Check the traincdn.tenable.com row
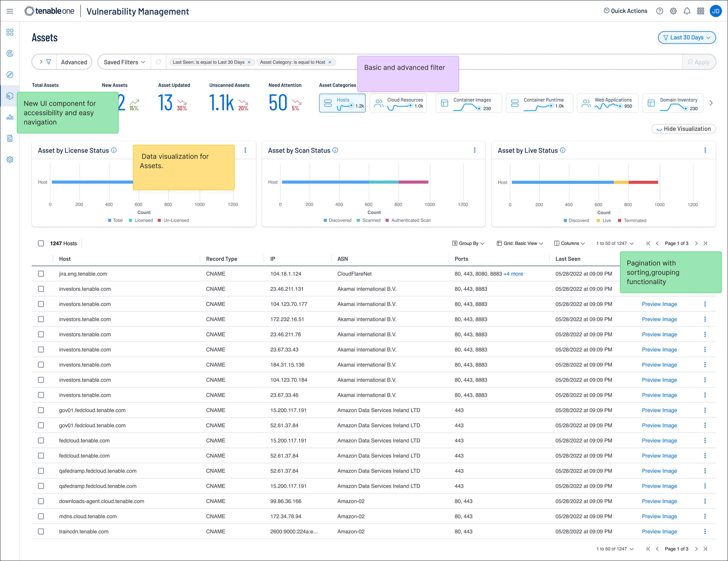This screenshot has width=728, height=561. click(41, 532)
